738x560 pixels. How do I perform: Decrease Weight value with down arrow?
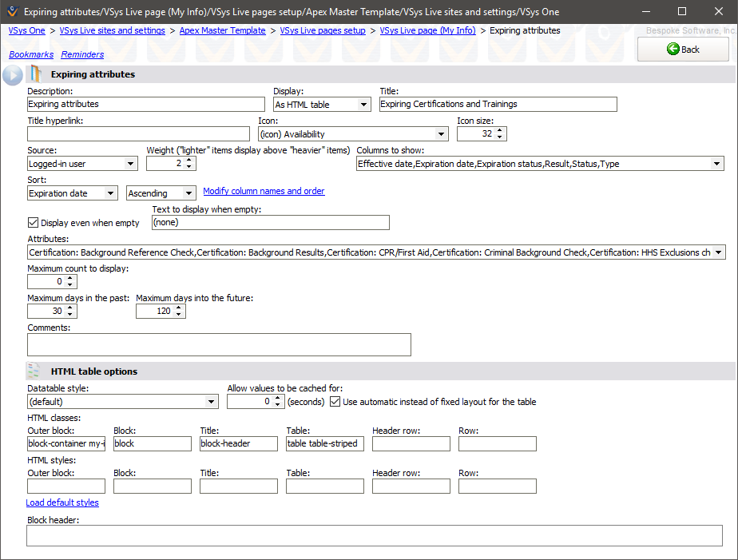[189, 167]
